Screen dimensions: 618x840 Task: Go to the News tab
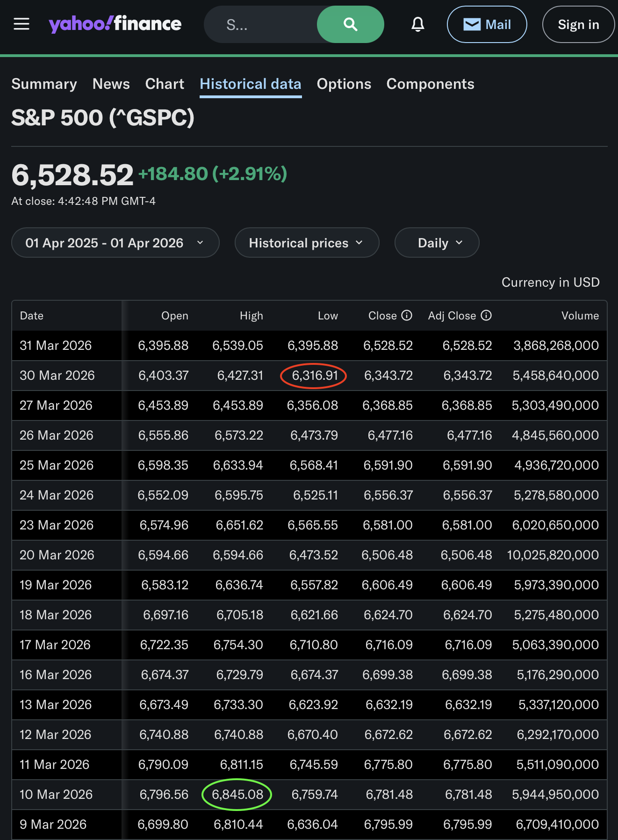point(111,84)
